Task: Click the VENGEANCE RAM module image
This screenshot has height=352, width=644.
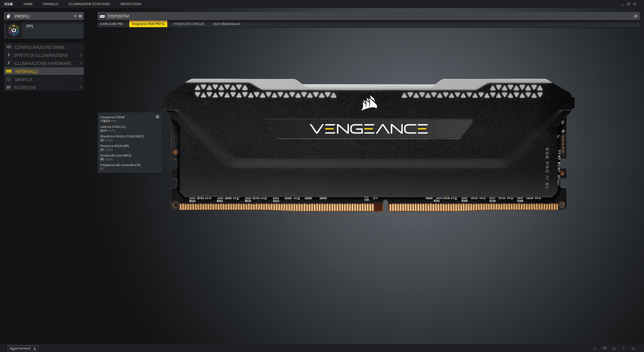Action: click(368, 144)
